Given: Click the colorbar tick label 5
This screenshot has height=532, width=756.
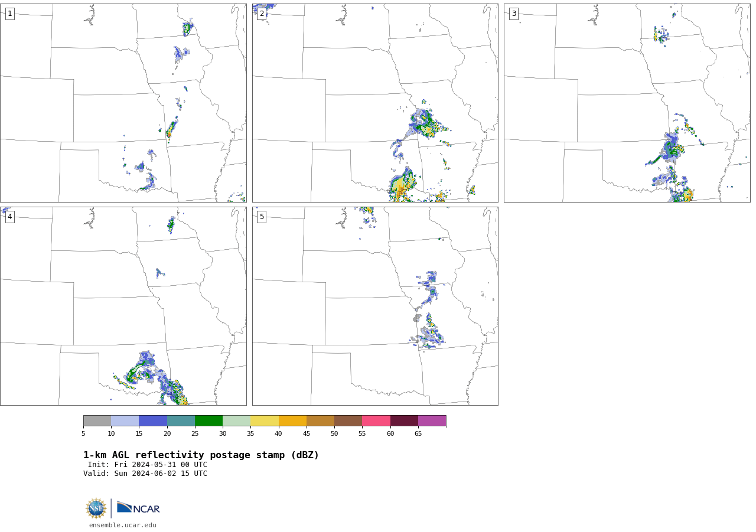Looking at the screenshot, I should [83, 434].
